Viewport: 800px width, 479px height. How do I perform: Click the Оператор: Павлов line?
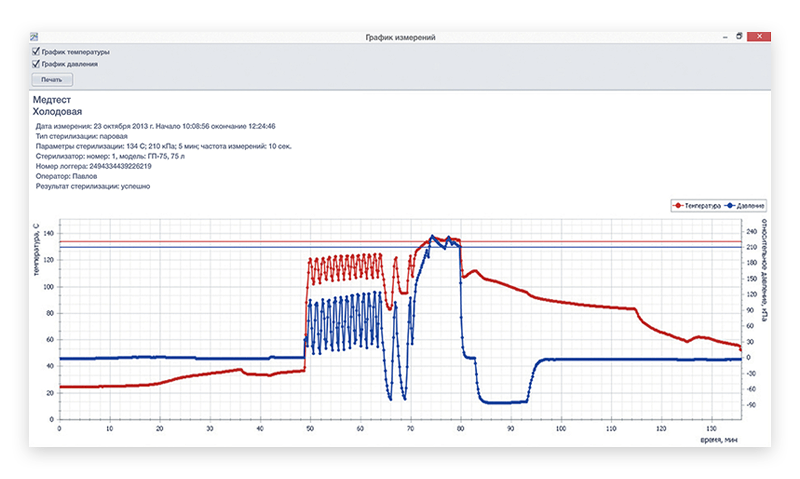point(66,176)
